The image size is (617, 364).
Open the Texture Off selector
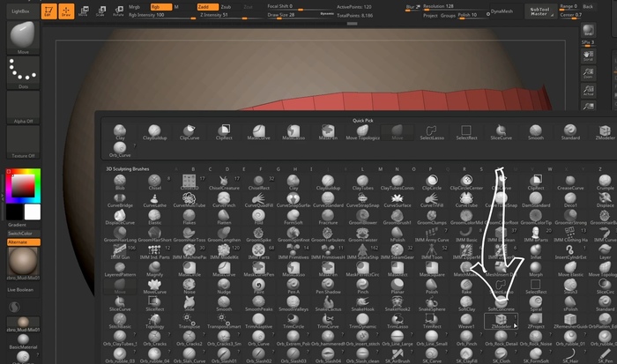tap(23, 142)
